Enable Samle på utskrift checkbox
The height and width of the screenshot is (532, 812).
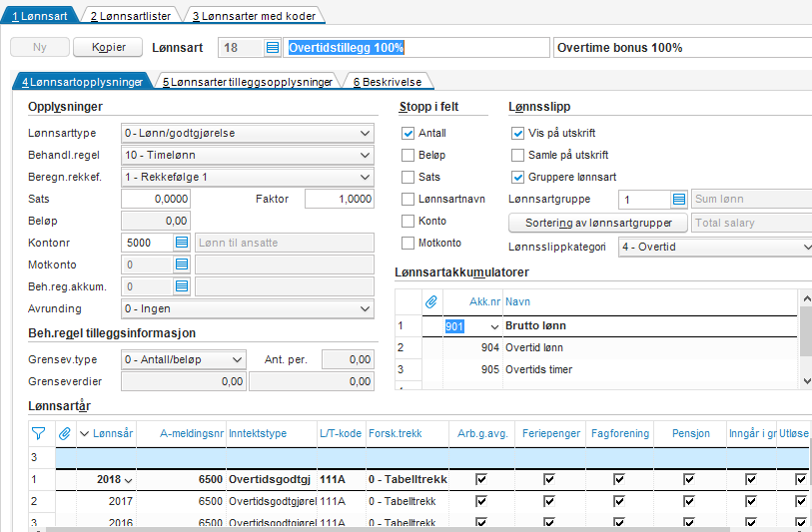click(517, 155)
